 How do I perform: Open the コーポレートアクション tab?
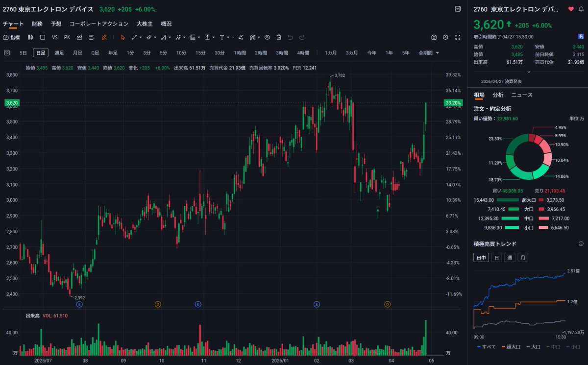99,24
